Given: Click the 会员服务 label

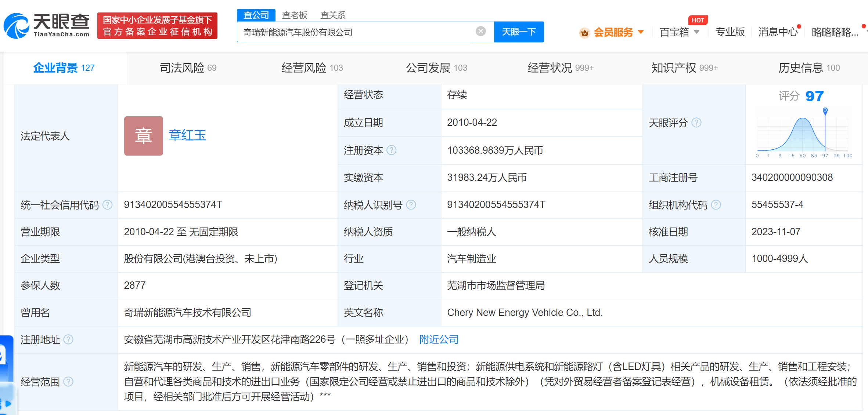Looking at the screenshot, I should [x=613, y=32].
